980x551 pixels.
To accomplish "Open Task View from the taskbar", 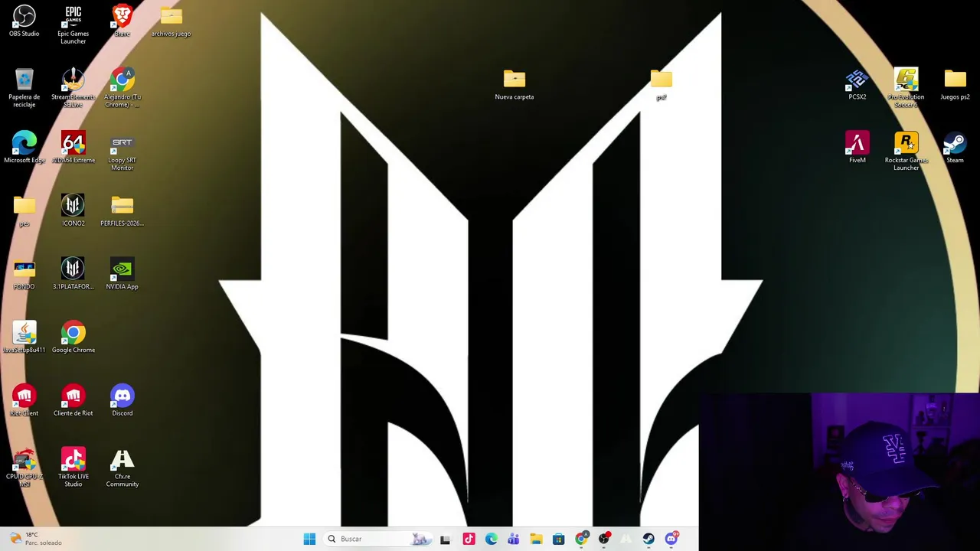I will pos(446,539).
